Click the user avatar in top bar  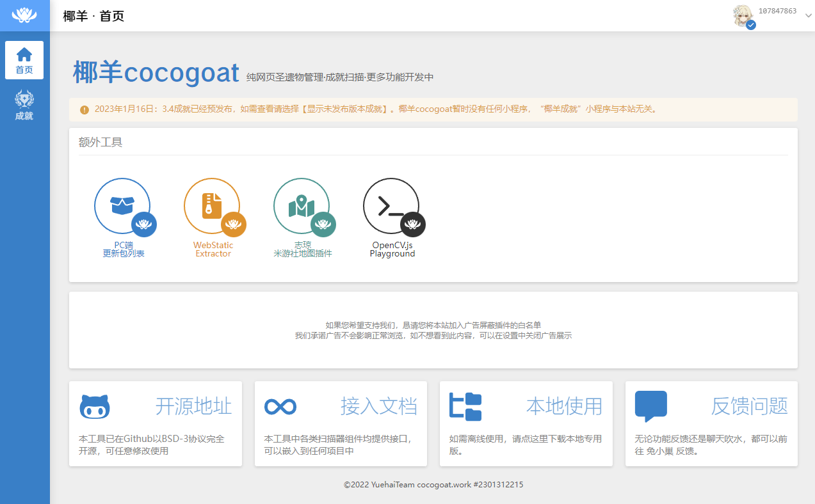pyautogui.click(x=743, y=16)
